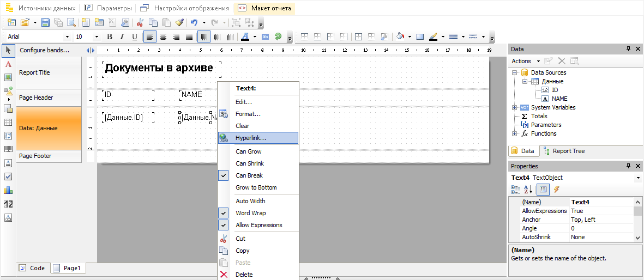Toggle Word Wrap in context menu
644x280 pixels.
click(x=250, y=213)
